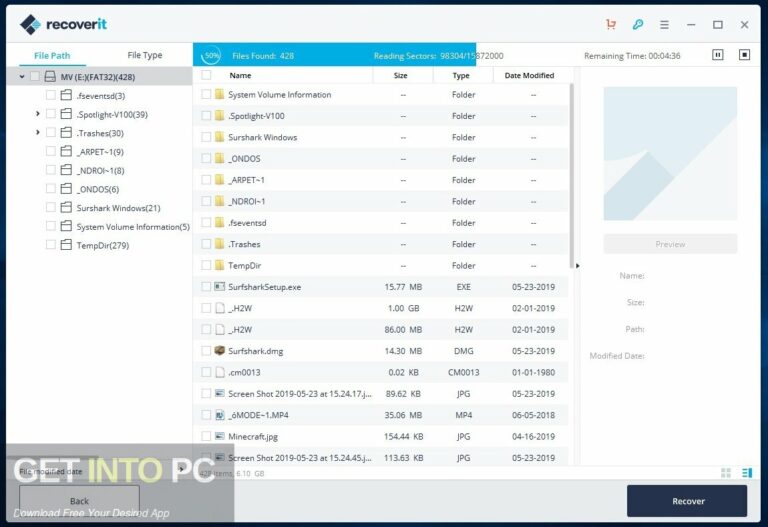768x527 pixels.
Task: Click the scan progress bar
Action: pyautogui.click(x=335, y=55)
